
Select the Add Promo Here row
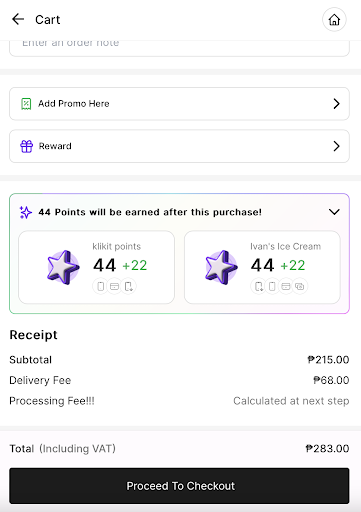[179, 104]
